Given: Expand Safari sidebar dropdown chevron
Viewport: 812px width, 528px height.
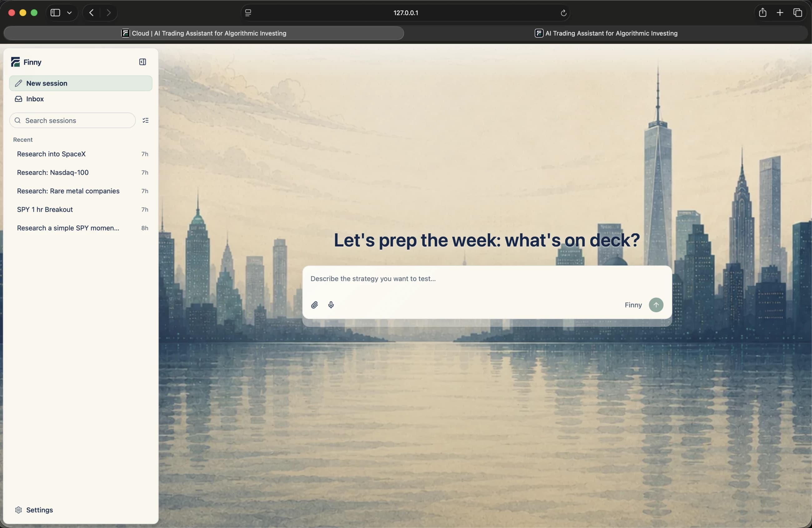Looking at the screenshot, I should pos(69,12).
